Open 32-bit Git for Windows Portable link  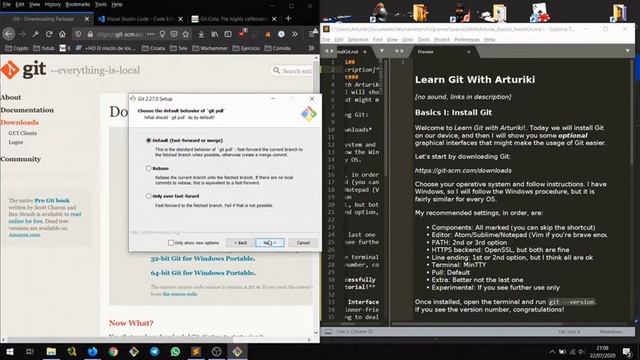coord(203,258)
